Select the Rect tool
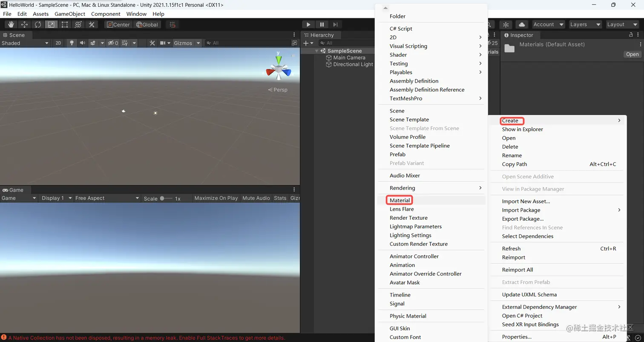This screenshot has height=342, width=644. pyautogui.click(x=65, y=25)
